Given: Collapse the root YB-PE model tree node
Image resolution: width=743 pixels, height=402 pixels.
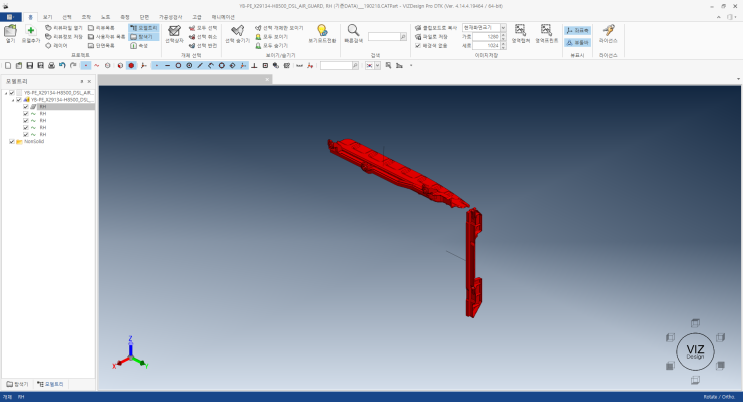Looking at the screenshot, I should tap(6, 93).
